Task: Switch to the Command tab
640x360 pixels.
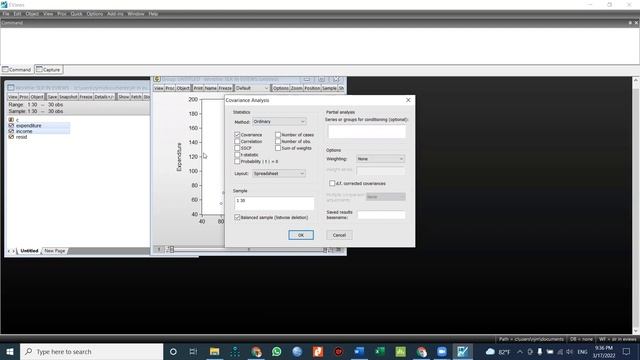Action: pyautogui.click(x=17, y=70)
